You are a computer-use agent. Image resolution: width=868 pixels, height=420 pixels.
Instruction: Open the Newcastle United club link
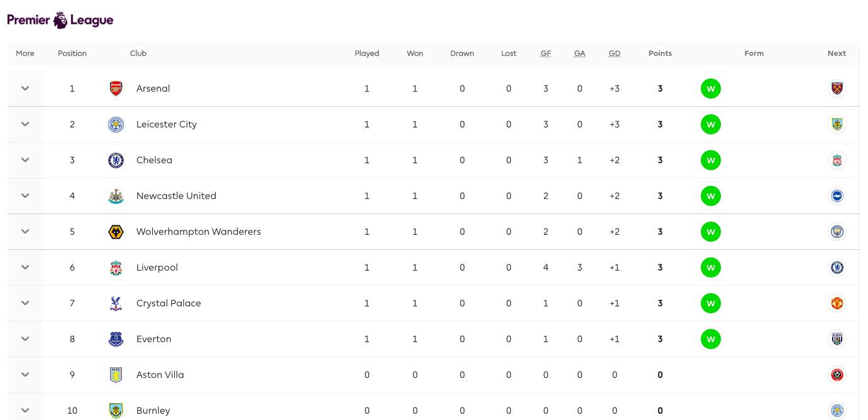click(176, 196)
